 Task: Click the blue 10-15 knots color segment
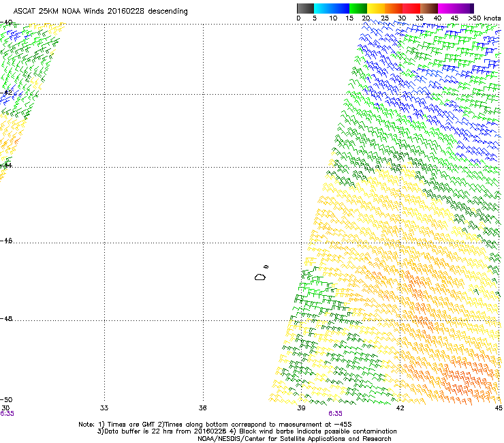[341, 8]
